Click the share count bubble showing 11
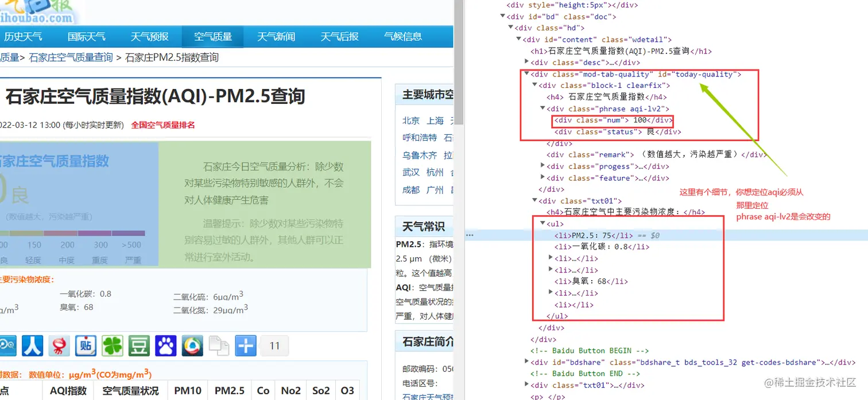Screen dimensions: 868x400 coord(274,345)
